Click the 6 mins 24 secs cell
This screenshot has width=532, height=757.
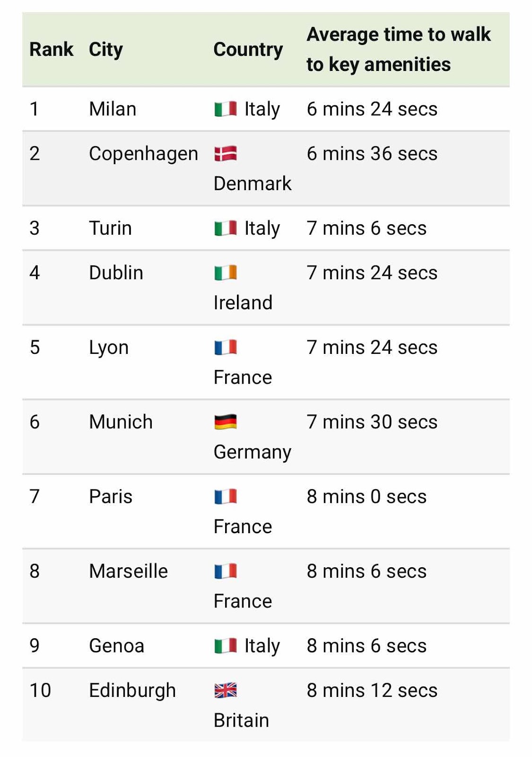[372, 109]
